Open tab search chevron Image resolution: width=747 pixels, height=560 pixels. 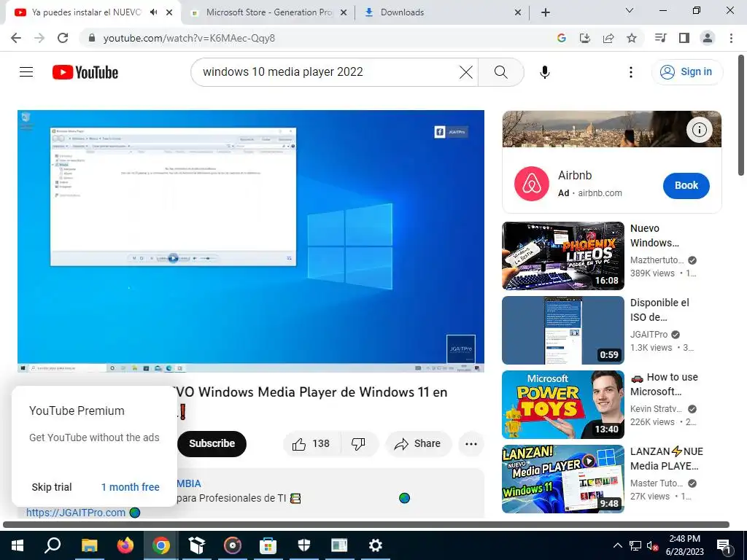pos(630,10)
